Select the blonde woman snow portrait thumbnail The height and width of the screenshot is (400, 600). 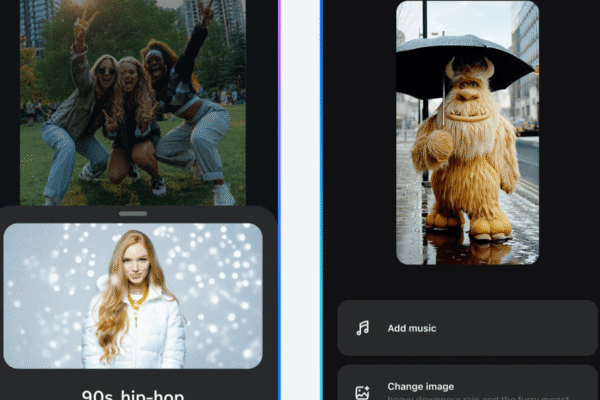click(x=133, y=296)
